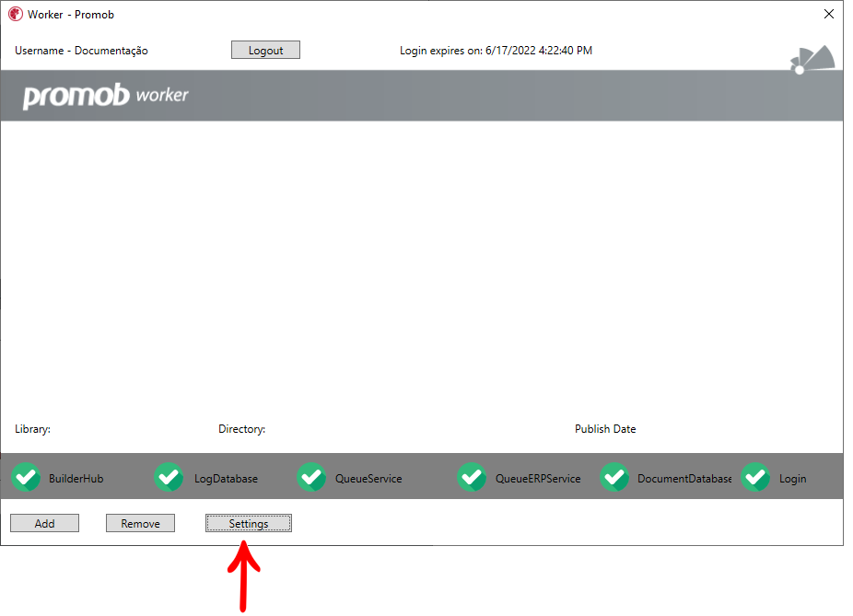
Task: Click the BuilderHub status label
Action: [x=76, y=479]
